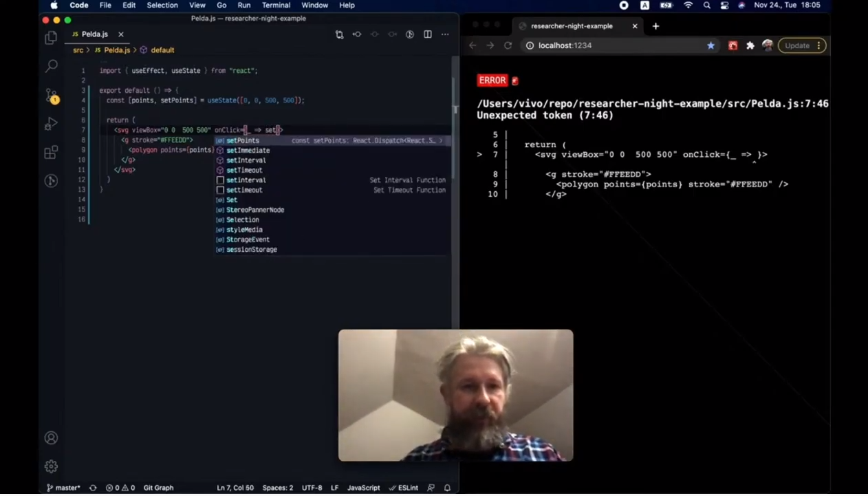
Task: Open the Search view in sidebar
Action: [51, 66]
